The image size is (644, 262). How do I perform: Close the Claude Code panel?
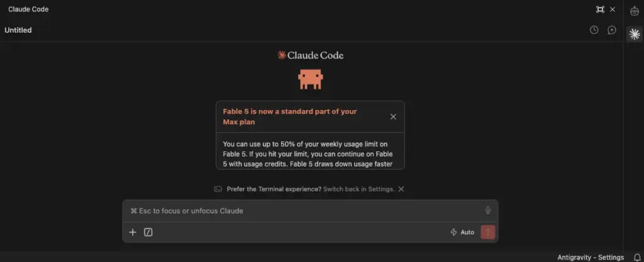click(613, 9)
